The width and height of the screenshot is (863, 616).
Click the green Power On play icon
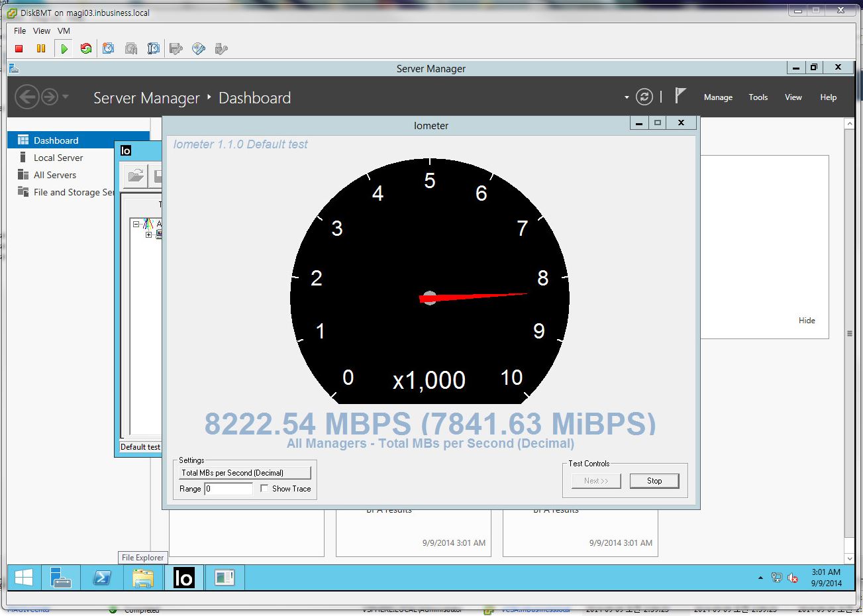tap(64, 48)
